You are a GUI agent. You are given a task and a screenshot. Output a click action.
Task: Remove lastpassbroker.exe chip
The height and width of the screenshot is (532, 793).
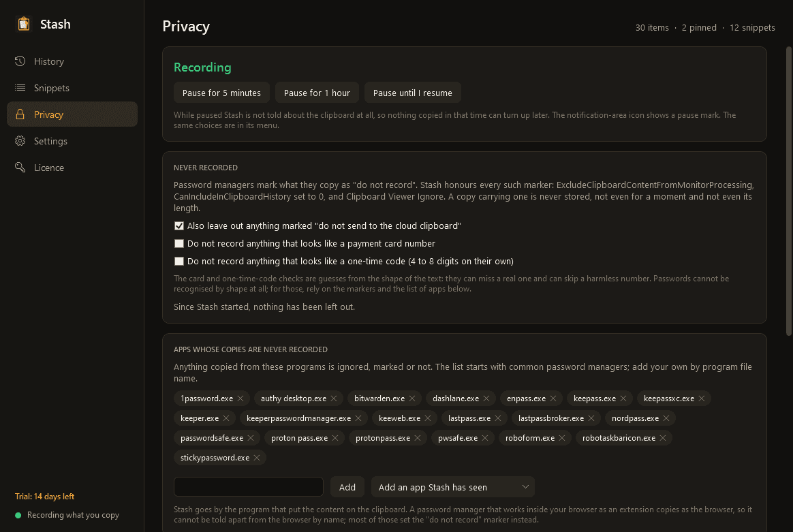[x=592, y=418]
